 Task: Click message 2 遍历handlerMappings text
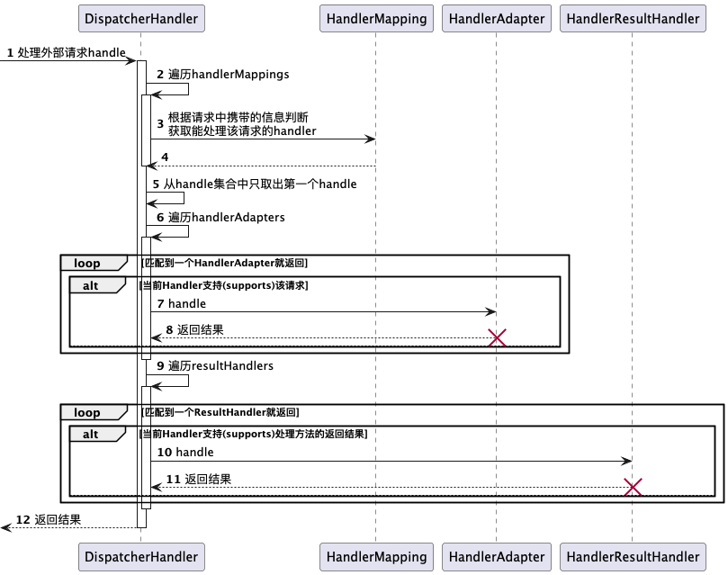[x=223, y=75]
